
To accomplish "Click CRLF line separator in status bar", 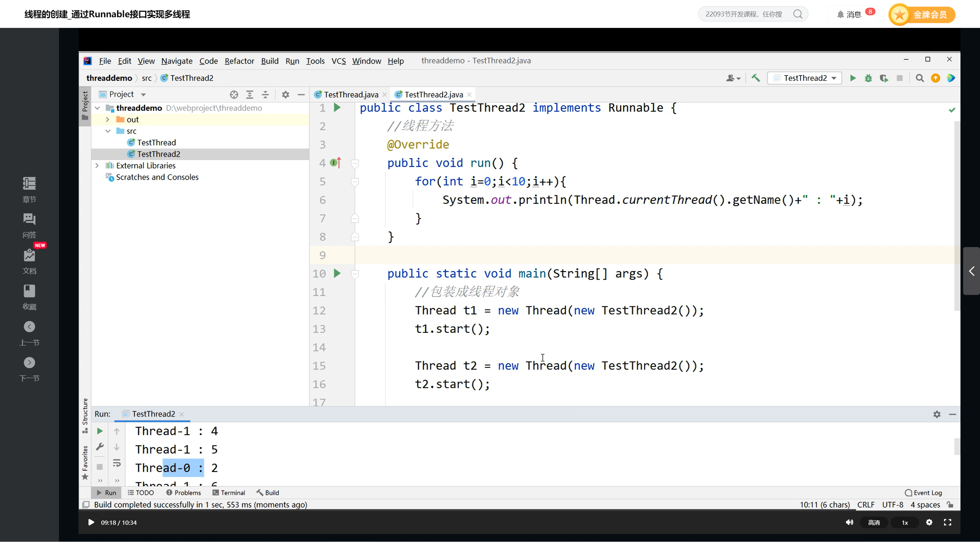I will tap(866, 505).
